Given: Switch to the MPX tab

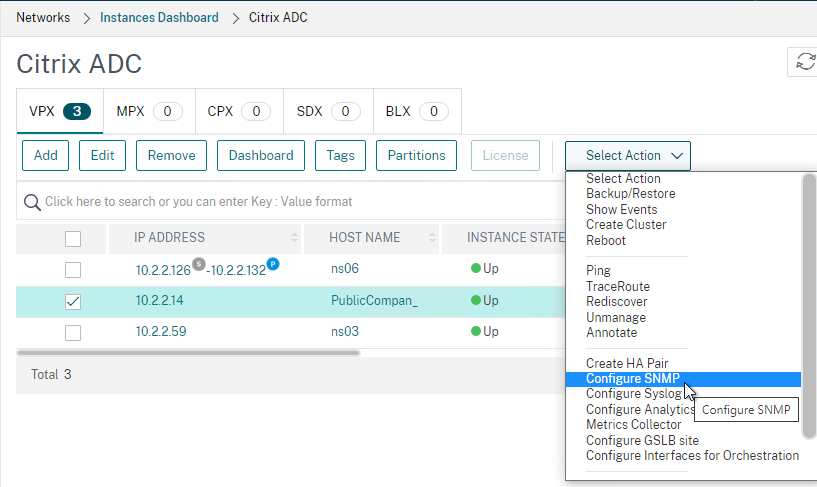Looking at the screenshot, I should 150,111.
